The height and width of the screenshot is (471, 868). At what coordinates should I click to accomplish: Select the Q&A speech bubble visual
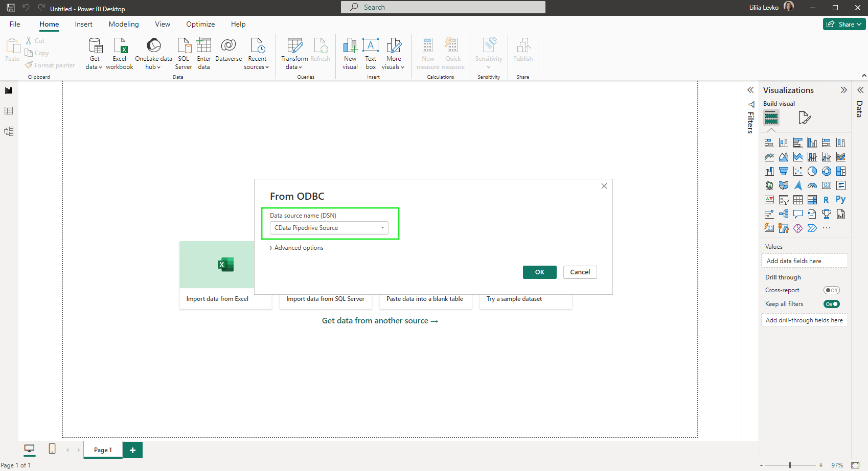point(797,214)
